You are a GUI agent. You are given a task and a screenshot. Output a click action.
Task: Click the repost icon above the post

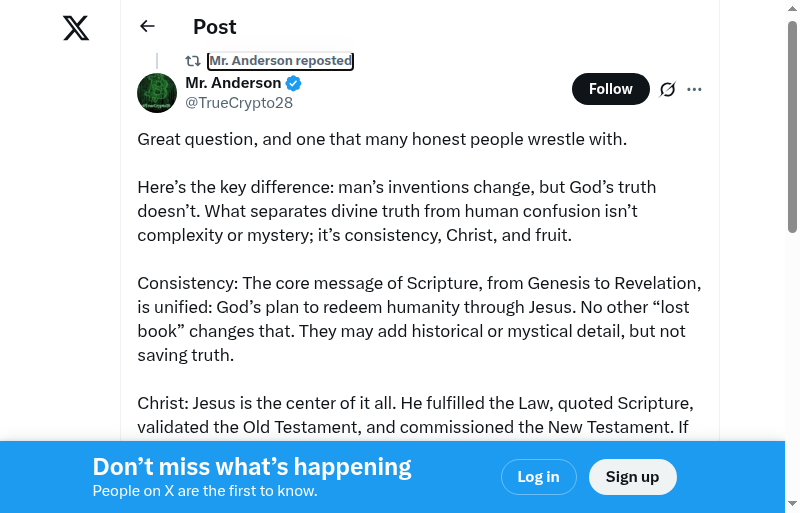tap(193, 61)
